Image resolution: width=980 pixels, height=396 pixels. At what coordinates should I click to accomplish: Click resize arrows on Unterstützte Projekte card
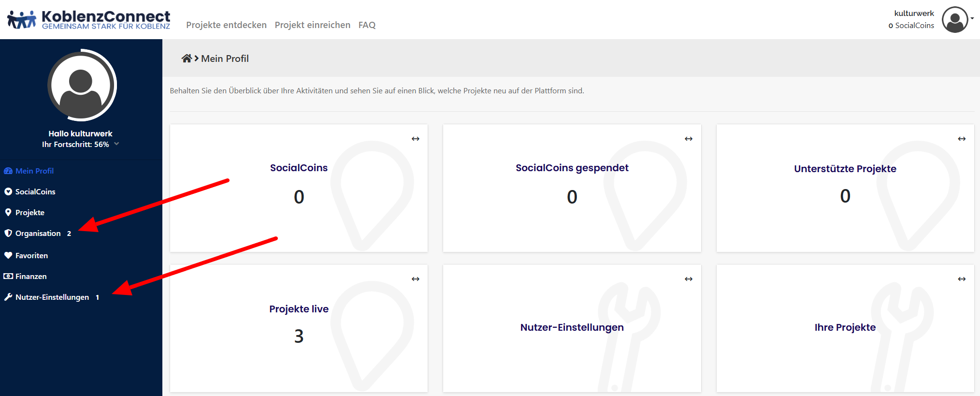click(962, 139)
